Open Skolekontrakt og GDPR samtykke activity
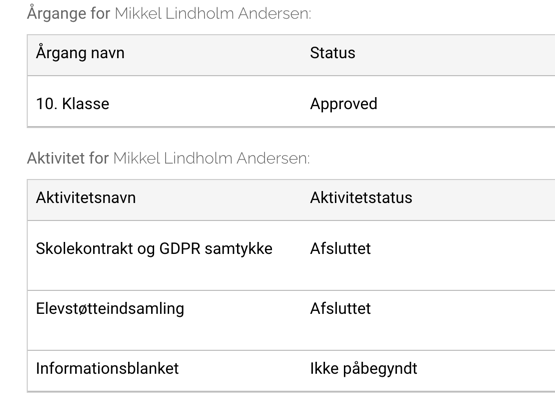Image resolution: width=555 pixels, height=396 pixels. click(154, 249)
